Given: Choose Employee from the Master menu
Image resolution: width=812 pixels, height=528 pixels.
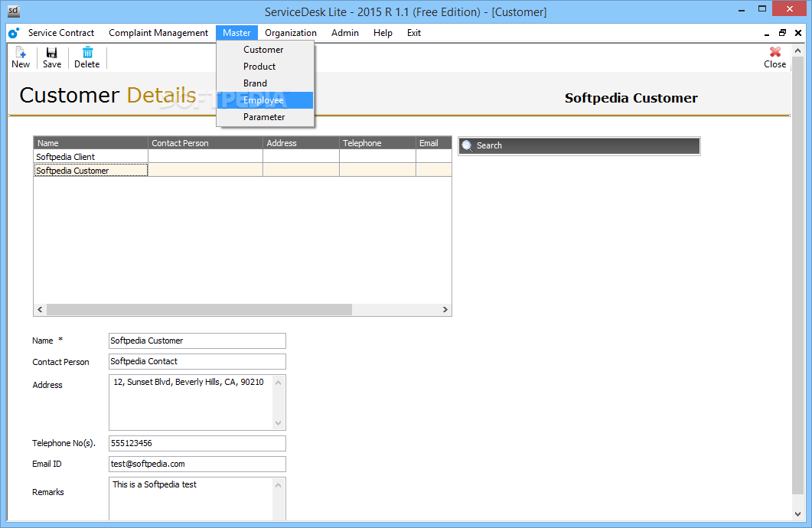Looking at the screenshot, I should tap(265, 100).
